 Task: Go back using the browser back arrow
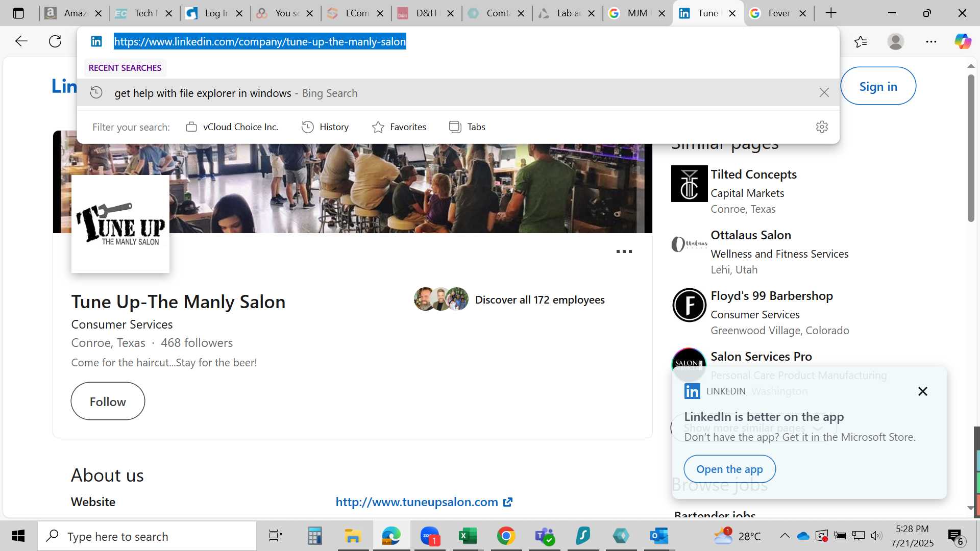(x=21, y=41)
